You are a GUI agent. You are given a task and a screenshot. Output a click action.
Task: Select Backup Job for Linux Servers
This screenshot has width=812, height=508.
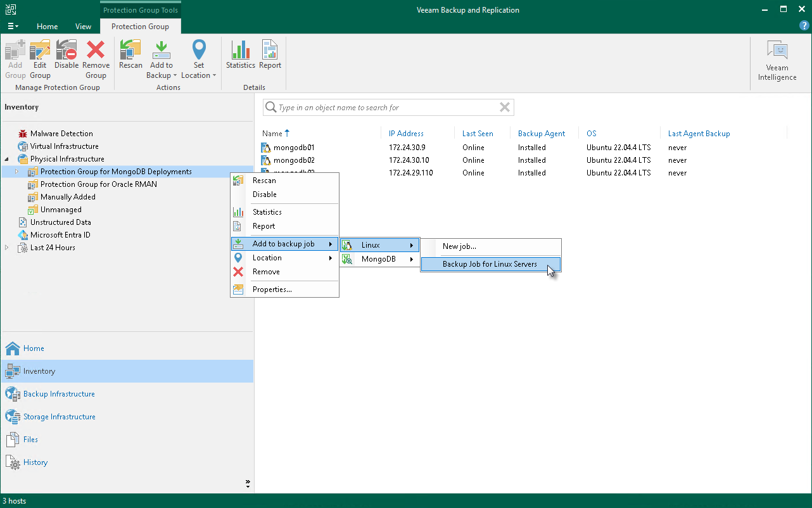pyautogui.click(x=490, y=264)
